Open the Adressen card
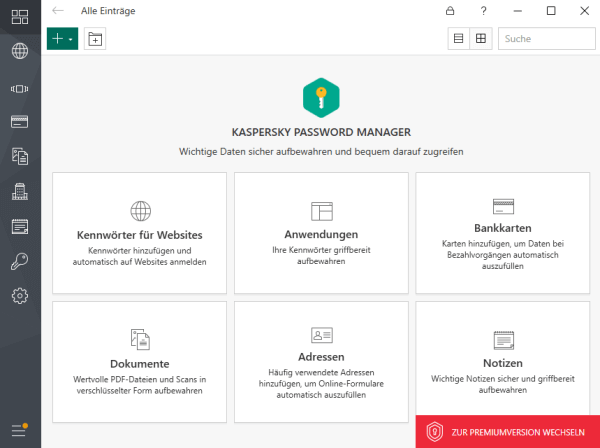The width and height of the screenshot is (600, 448). pos(321,362)
